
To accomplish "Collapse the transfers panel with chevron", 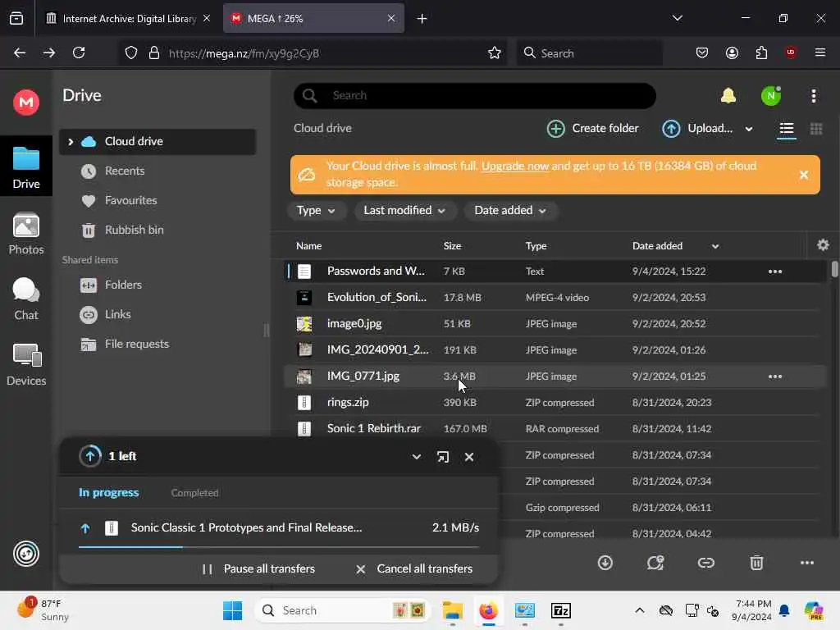I will (416, 456).
